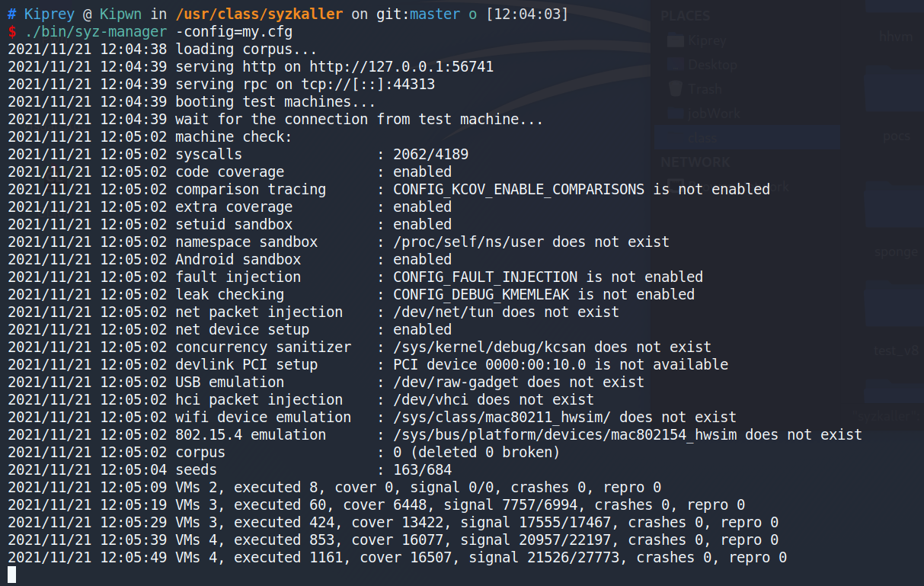Image resolution: width=924 pixels, height=586 pixels.
Task: Open the http://127.0.0.1:56741 link
Action: point(401,67)
